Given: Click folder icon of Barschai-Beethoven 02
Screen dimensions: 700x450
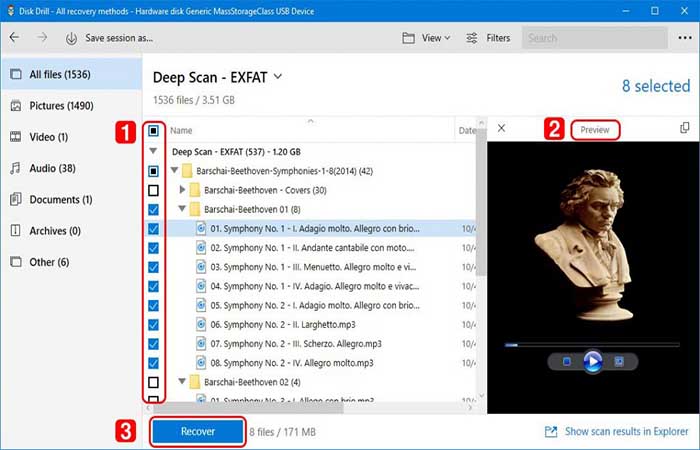Looking at the screenshot, I should click(x=195, y=382).
